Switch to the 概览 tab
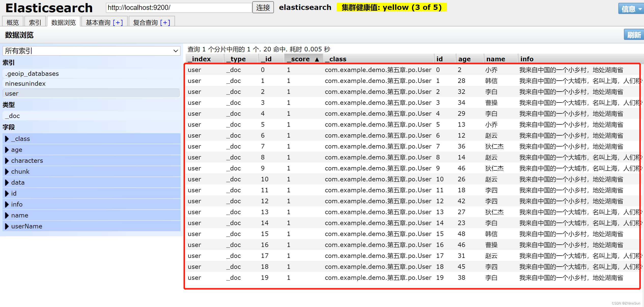 click(13, 23)
